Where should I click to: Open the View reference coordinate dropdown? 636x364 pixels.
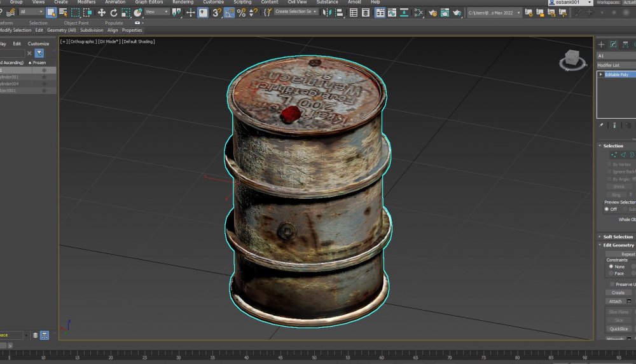click(157, 11)
